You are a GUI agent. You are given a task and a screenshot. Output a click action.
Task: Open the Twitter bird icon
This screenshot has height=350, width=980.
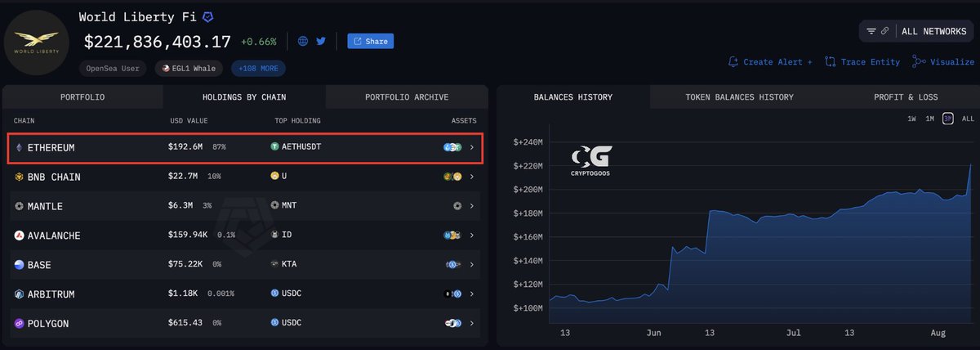click(x=321, y=41)
